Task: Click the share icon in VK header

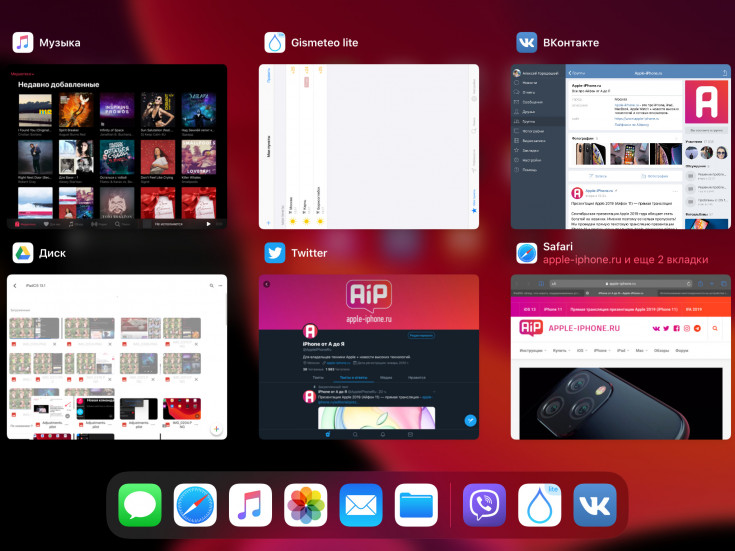Action: [x=725, y=73]
